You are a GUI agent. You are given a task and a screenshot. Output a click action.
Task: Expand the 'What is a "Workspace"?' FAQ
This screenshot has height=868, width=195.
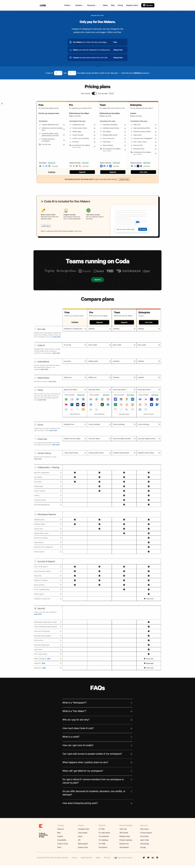point(97,703)
